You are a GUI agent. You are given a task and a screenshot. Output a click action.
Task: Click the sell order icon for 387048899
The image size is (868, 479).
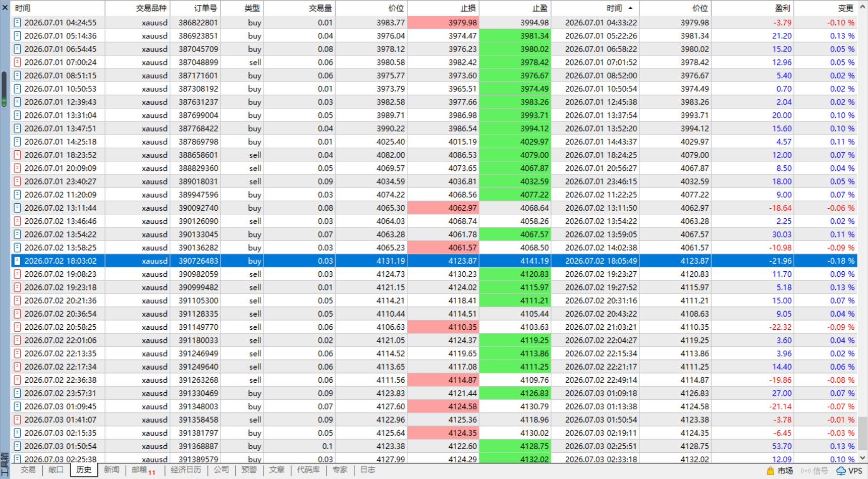17,62
